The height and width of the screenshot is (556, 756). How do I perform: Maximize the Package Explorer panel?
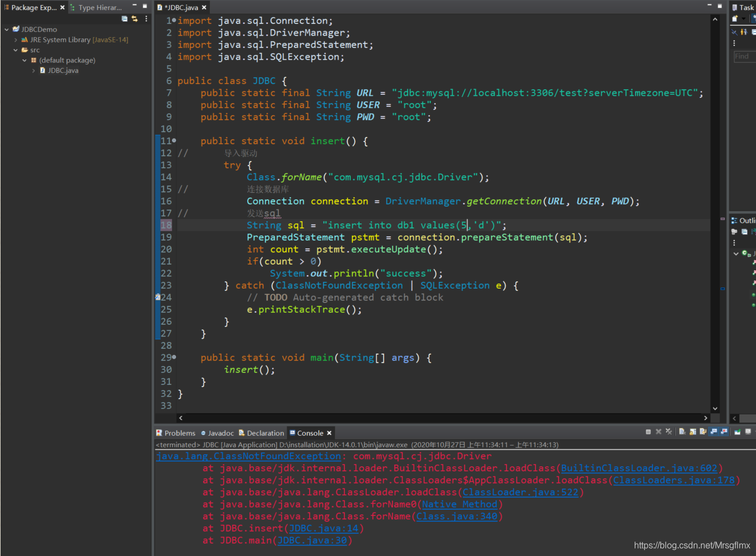tap(145, 7)
